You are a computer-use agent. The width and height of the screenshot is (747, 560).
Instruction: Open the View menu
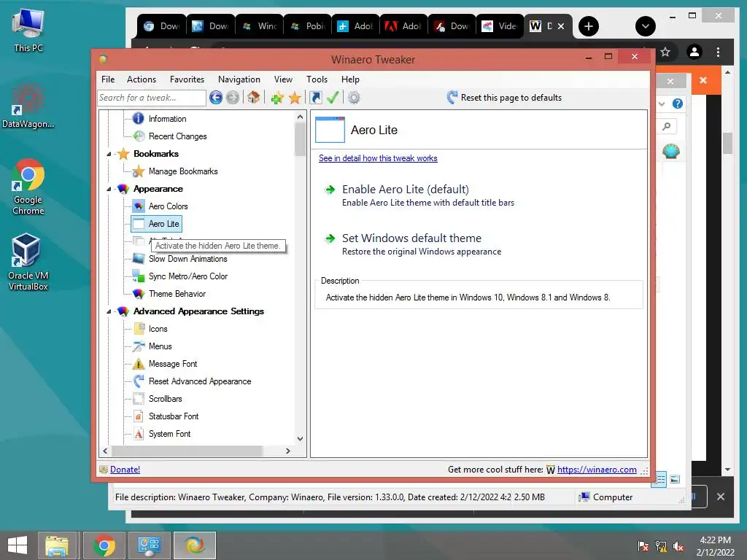(x=283, y=79)
